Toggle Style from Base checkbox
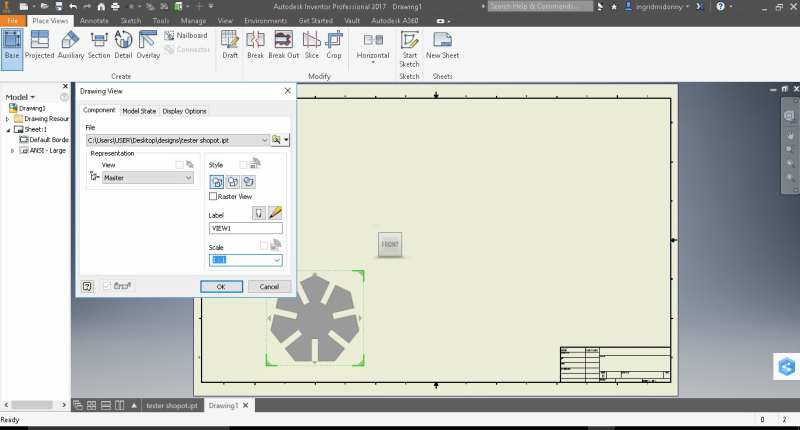This screenshot has width=800, height=430. point(243,164)
